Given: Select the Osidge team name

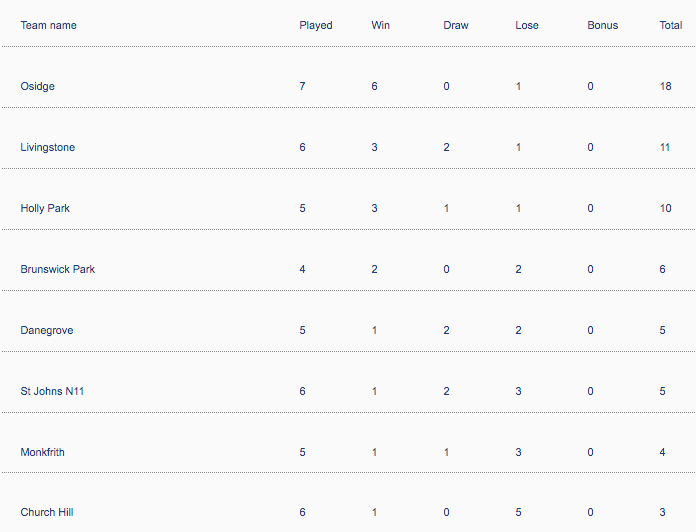Looking at the screenshot, I should pos(38,86).
